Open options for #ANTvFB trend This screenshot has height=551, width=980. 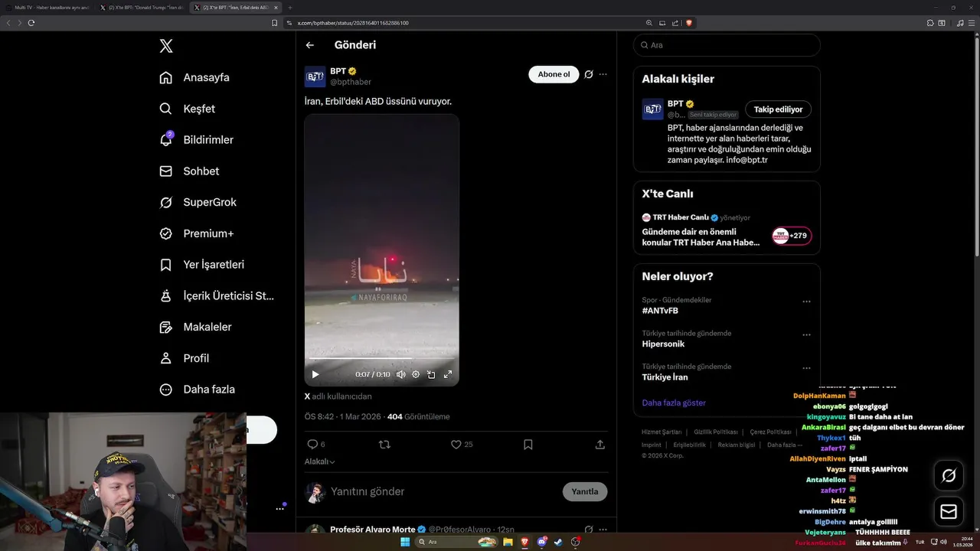806,302
